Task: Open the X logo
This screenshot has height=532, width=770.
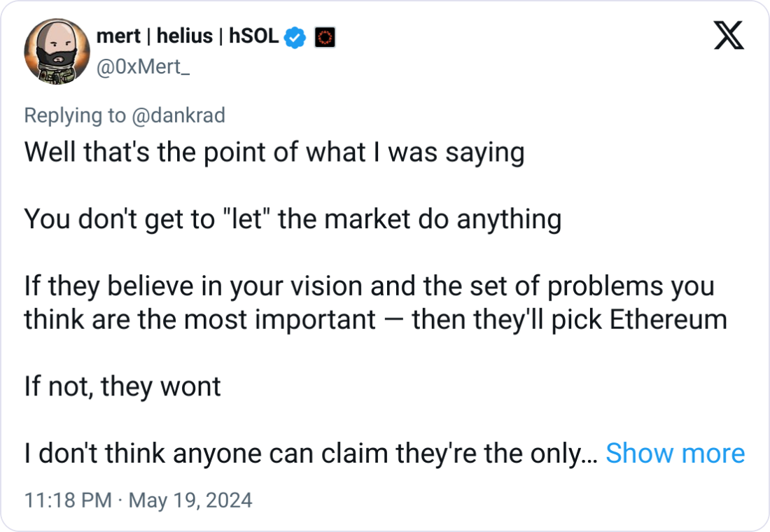Action: point(729,36)
